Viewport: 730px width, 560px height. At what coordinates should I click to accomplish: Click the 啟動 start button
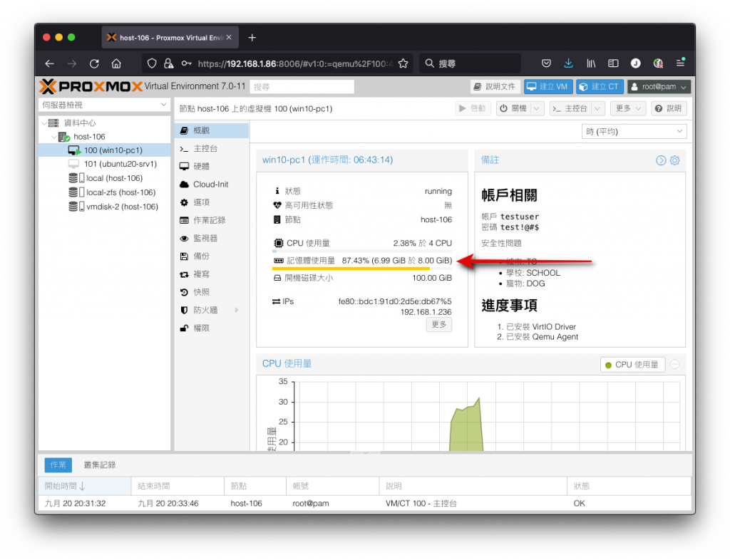pyautogui.click(x=473, y=108)
